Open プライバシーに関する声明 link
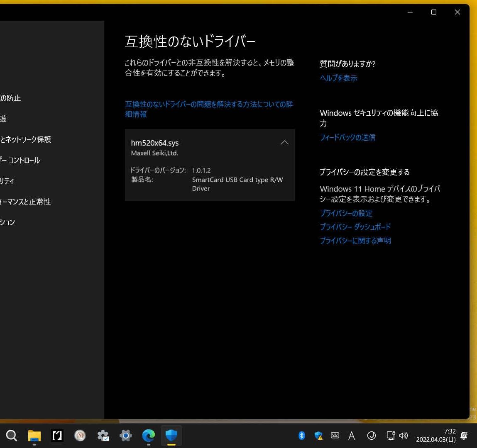Viewport: 477px width, 448px height. point(355,241)
